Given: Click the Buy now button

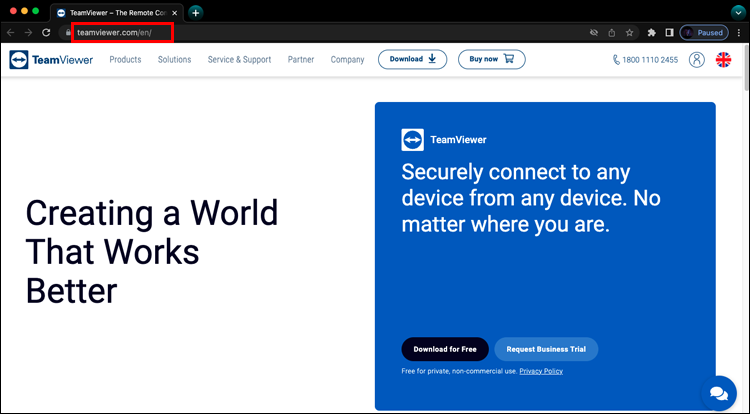Looking at the screenshot, I should tap(492, 59).
